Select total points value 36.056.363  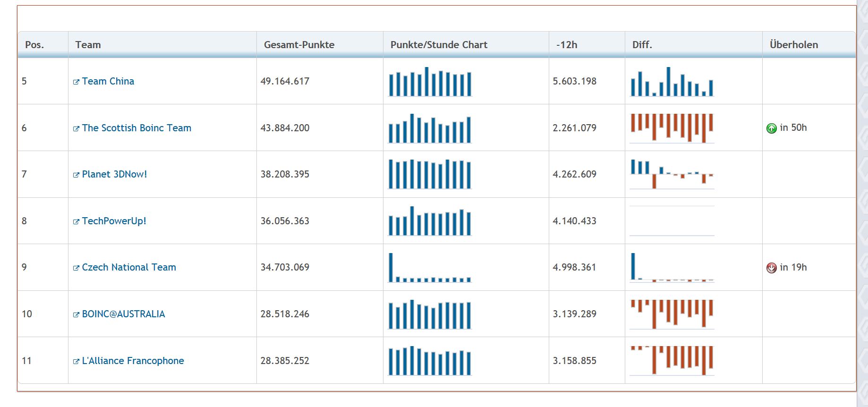pyautogui.click(x=285, y=221)
